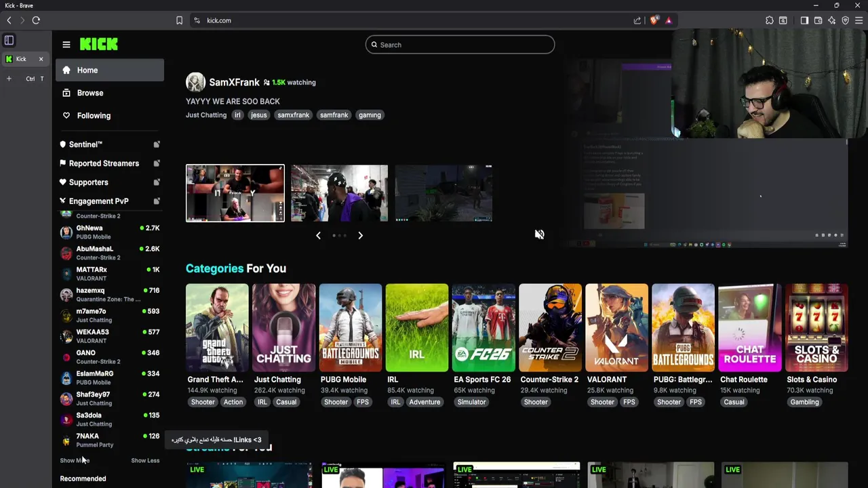
Task: Open PUBG Mobile category card
Action: (x=350, y=328)
